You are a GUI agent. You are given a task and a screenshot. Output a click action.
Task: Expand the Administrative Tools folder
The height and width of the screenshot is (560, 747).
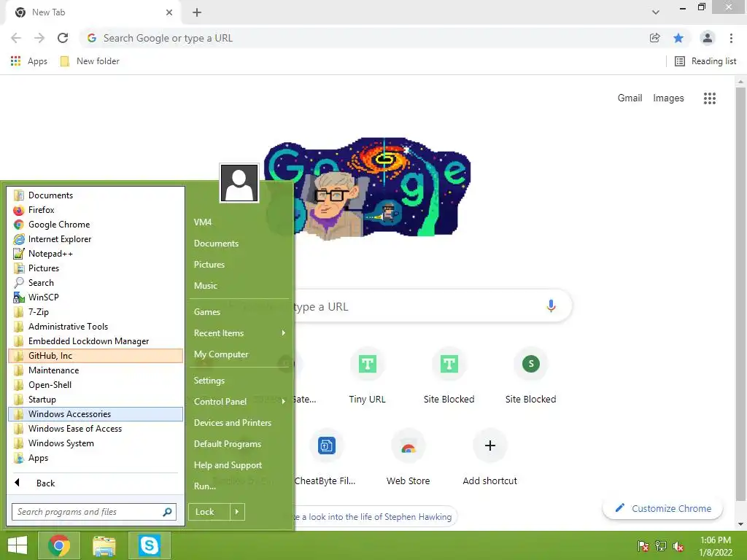click(x=96, y=327)
